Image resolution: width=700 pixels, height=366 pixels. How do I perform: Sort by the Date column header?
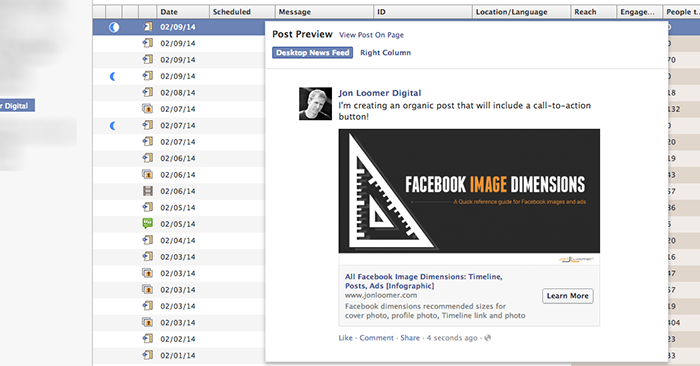[x=183, y=12]
